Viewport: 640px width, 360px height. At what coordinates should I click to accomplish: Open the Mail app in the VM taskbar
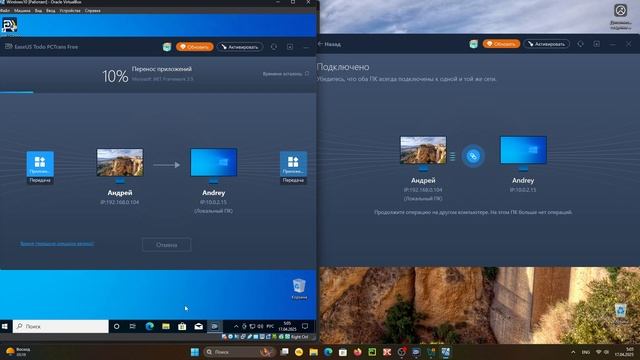(198, 327)
